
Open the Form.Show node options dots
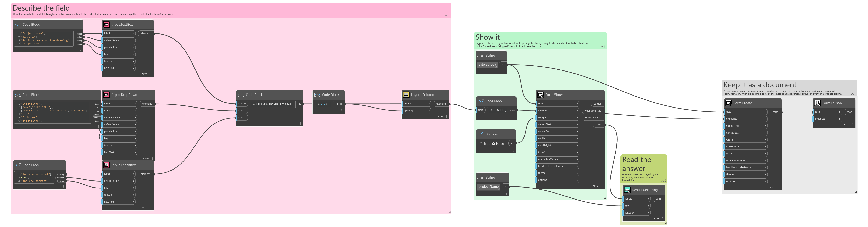tap(602, 186)
